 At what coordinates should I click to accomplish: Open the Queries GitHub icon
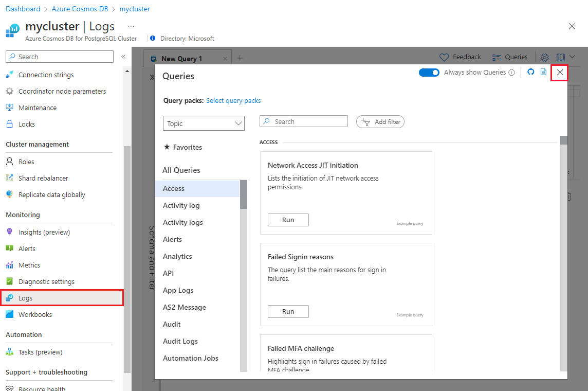tap(531, 72)
